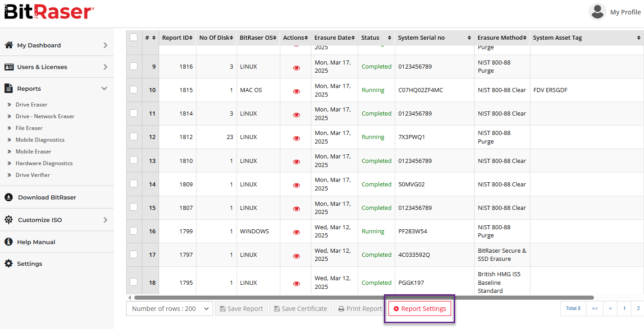The width and height of the screenshot is (644, 329).
Task: Click the Save Report button
Action: 242,309
